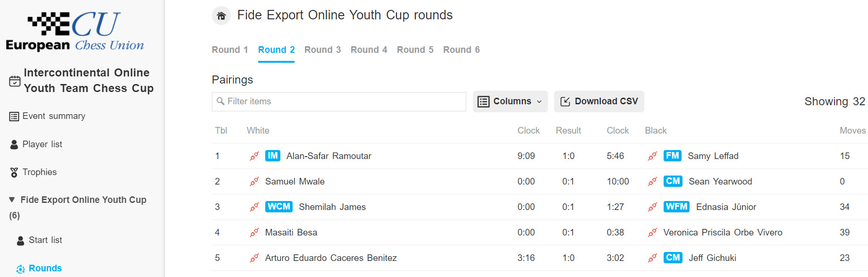Click link icon next to Samuel Mwale
The width and height of the screenshot is (868, 277).
[x=254, y=182]
